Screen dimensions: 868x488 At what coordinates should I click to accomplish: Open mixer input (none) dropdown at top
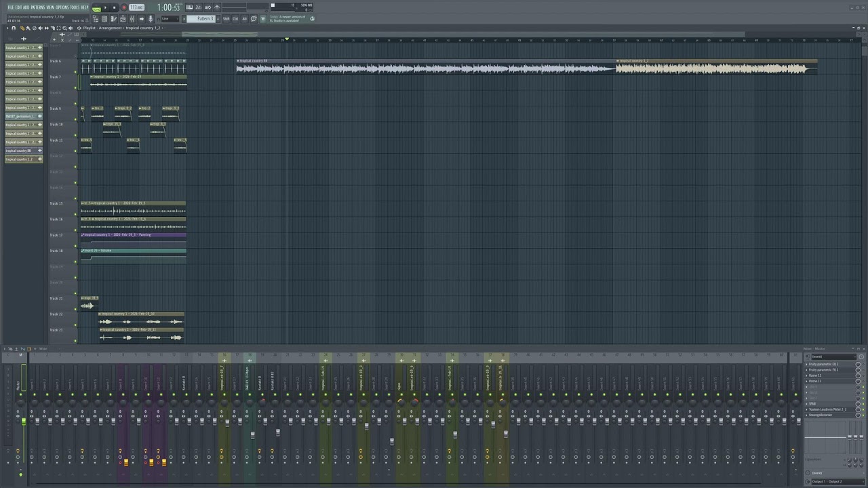point(833,357)
